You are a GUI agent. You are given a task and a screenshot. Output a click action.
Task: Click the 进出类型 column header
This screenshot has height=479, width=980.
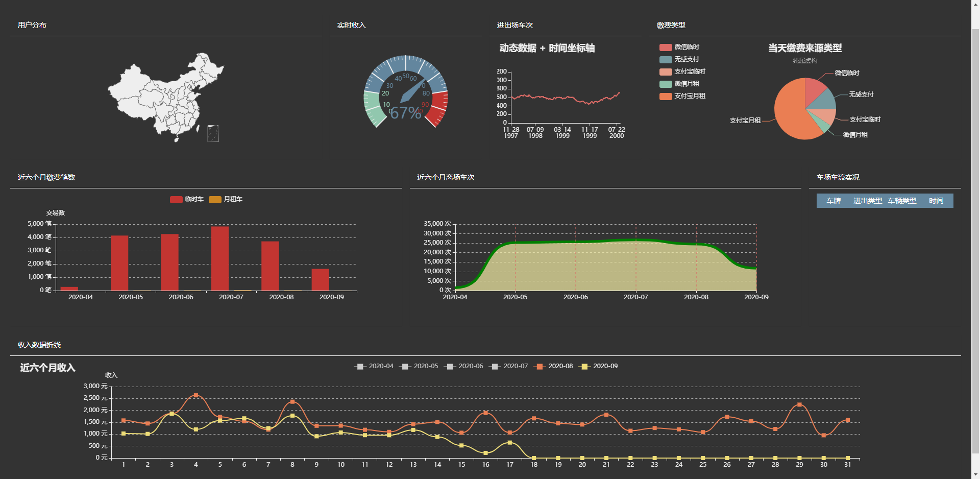[868, 201]
